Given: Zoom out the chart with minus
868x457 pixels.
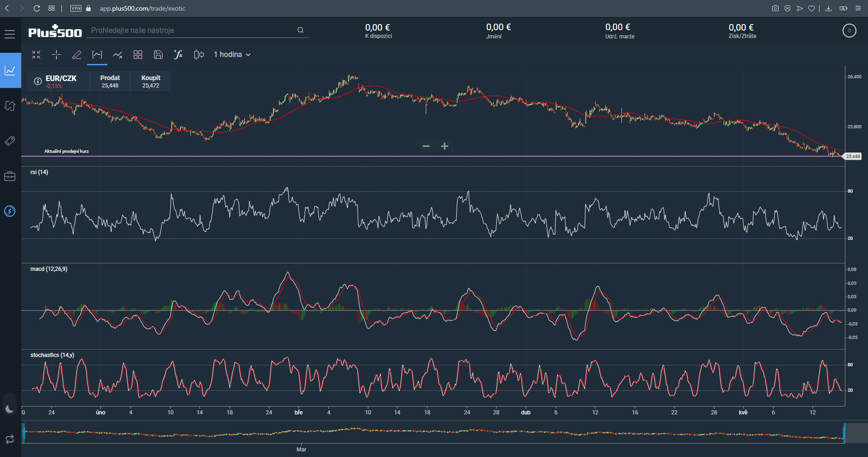Looking at the screenshot, I should click(426, 146).
